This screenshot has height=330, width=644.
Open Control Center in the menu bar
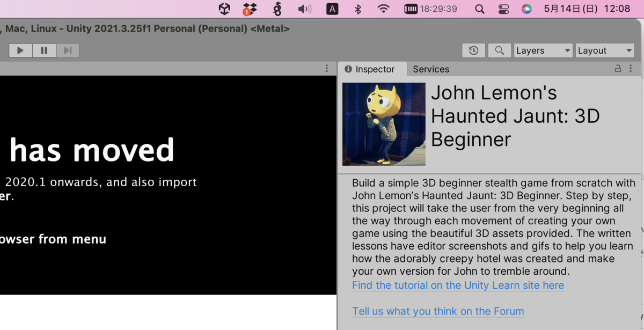[x=503, y=9]
